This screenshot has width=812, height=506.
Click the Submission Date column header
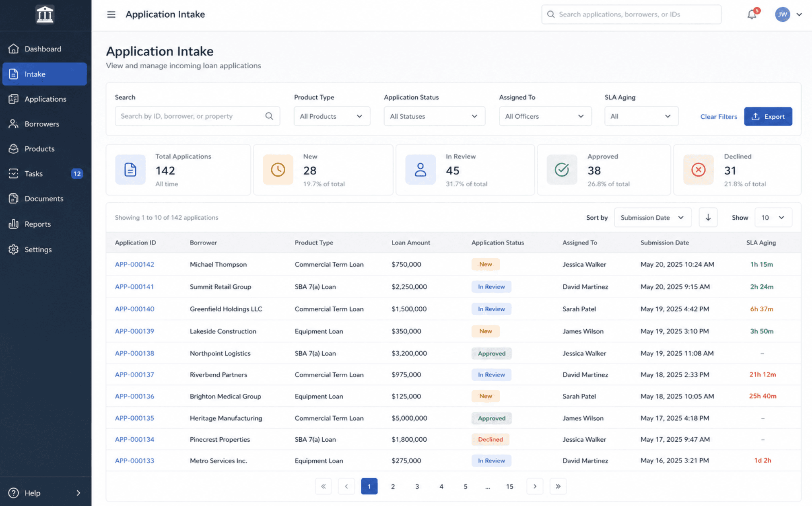click(x=664, y=243)
